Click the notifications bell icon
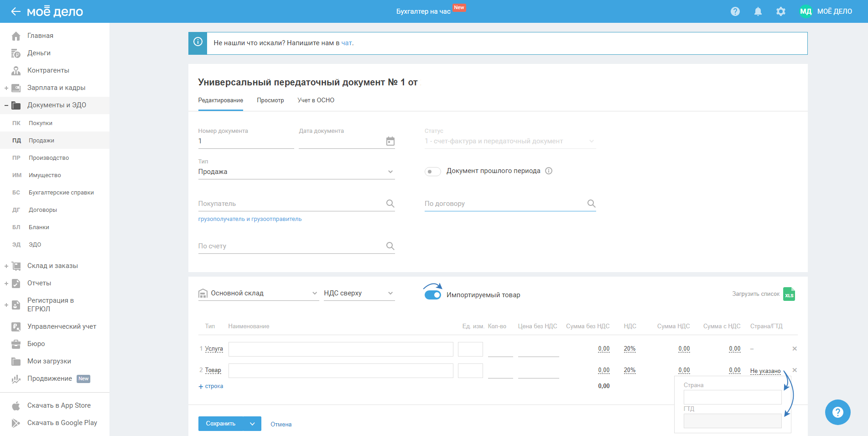This screenshot has height=436, width=868. [758, 11]
